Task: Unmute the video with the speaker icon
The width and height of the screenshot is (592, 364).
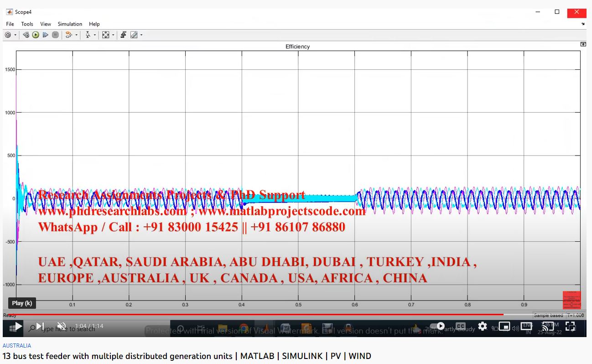Action: pos(62,327)
